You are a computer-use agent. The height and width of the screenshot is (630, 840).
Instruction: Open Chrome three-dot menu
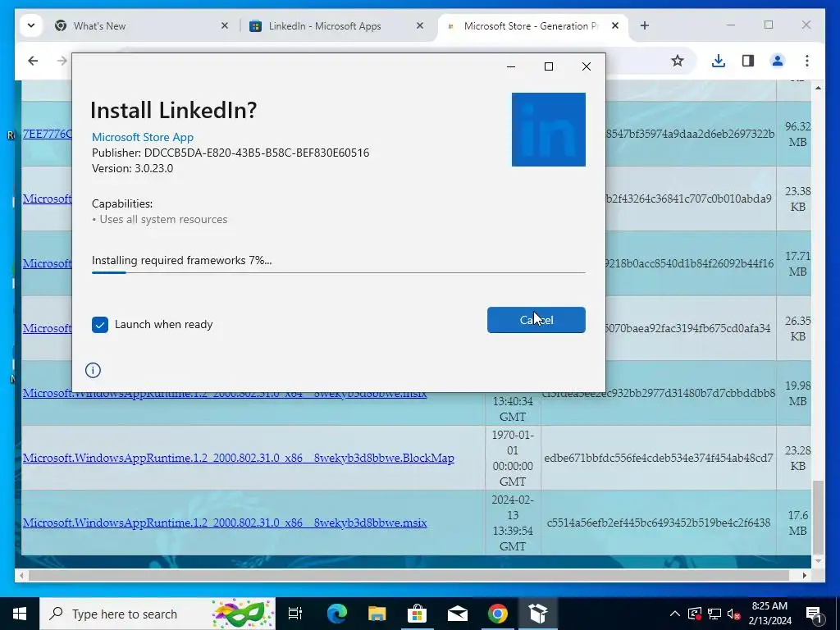(807, 61)
